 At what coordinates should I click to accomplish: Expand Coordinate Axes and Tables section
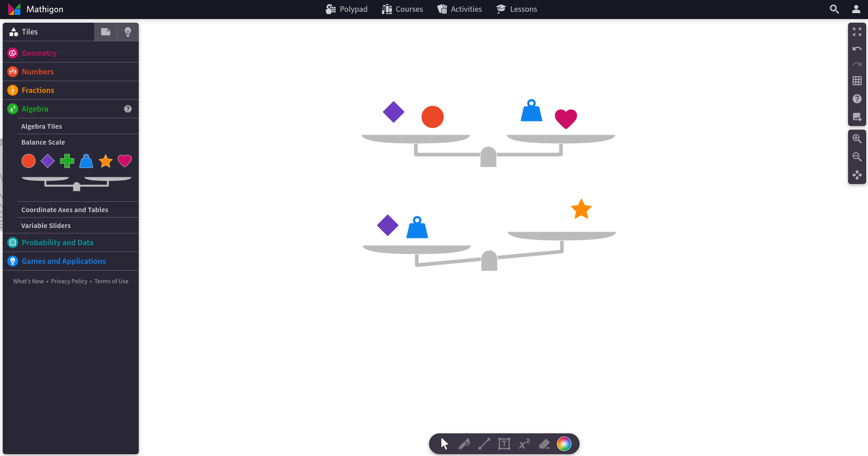pyautogui.click(x=78, y=210)
